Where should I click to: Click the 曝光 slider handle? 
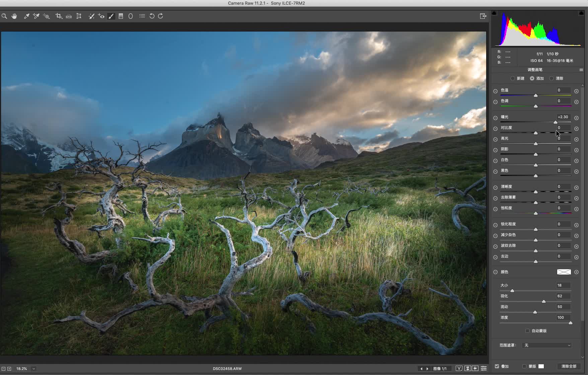(x=556, y=122)
